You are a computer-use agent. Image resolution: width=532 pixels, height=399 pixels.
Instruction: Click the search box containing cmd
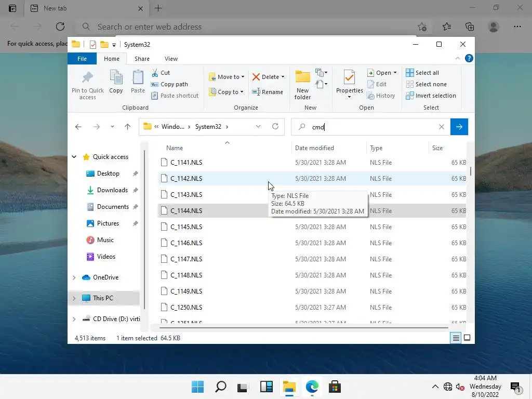pyautogui.click(x=370, y=127)
